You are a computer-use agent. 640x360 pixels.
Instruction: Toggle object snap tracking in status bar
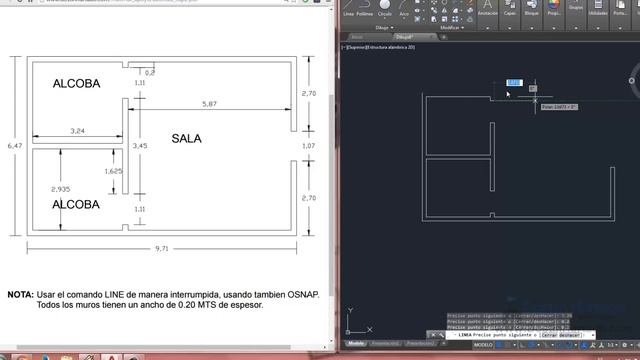(560, 345)
